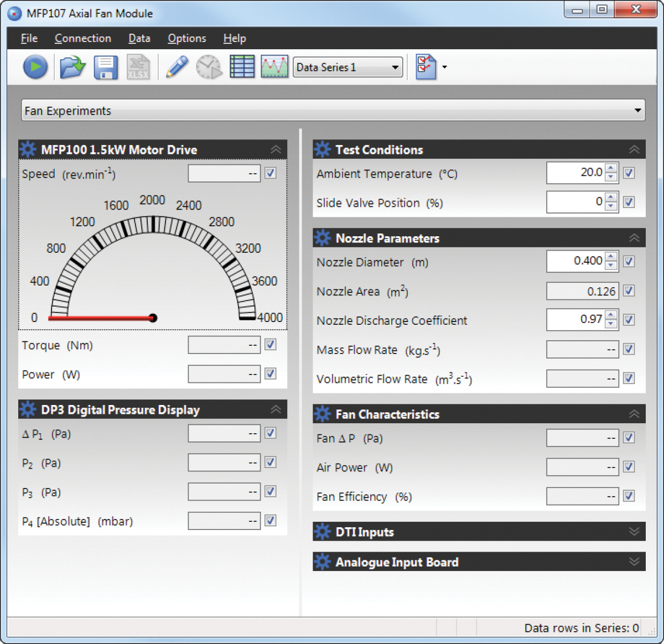This screenshot has width=664, height=644.
Task: Show the data table view icon
Action: [x=242, y=67]
